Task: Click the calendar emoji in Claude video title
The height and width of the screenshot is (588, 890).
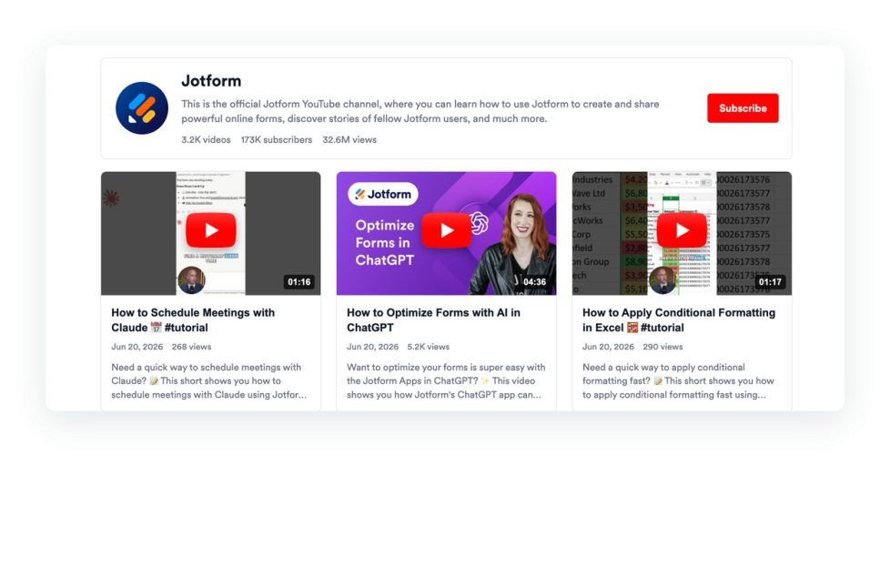Action: coord(157,328)
